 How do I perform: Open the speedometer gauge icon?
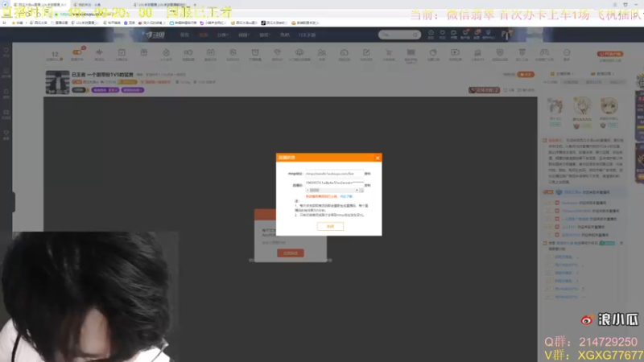pos(345,52)
